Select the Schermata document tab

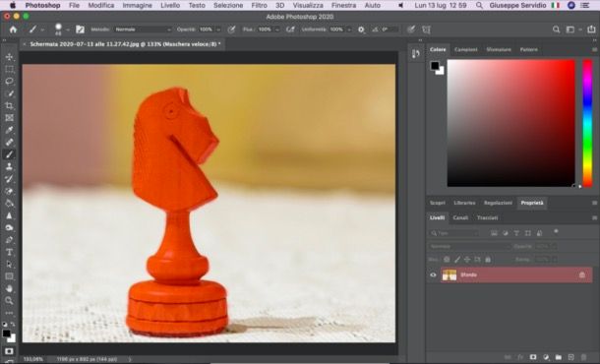tap(126, 44)
